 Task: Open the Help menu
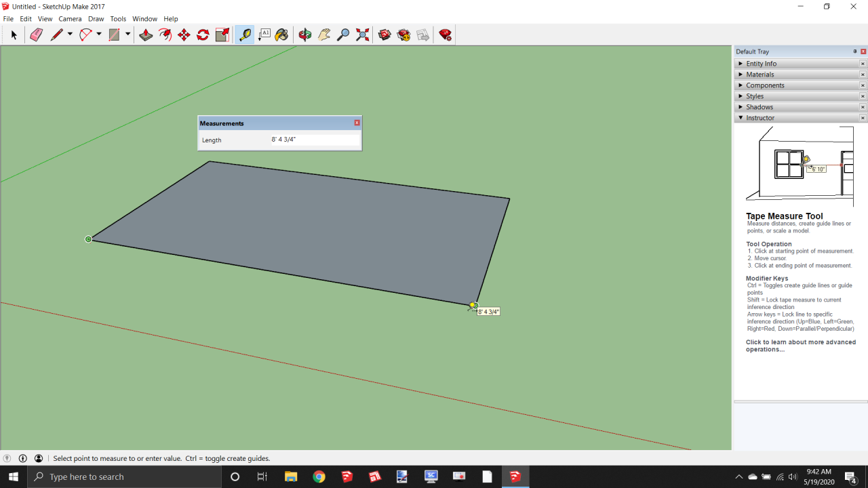171,19
